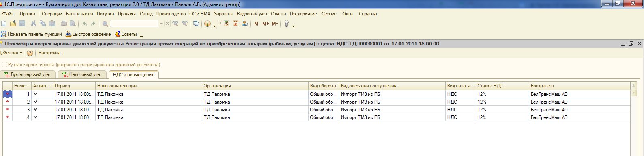Expand the search field dropdown arrow
This screenshot has width=644, height=156.
(161, 24)
